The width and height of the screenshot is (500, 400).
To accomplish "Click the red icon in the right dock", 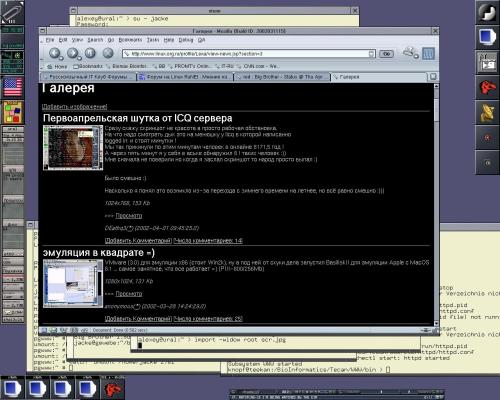I will coord(487,87).
